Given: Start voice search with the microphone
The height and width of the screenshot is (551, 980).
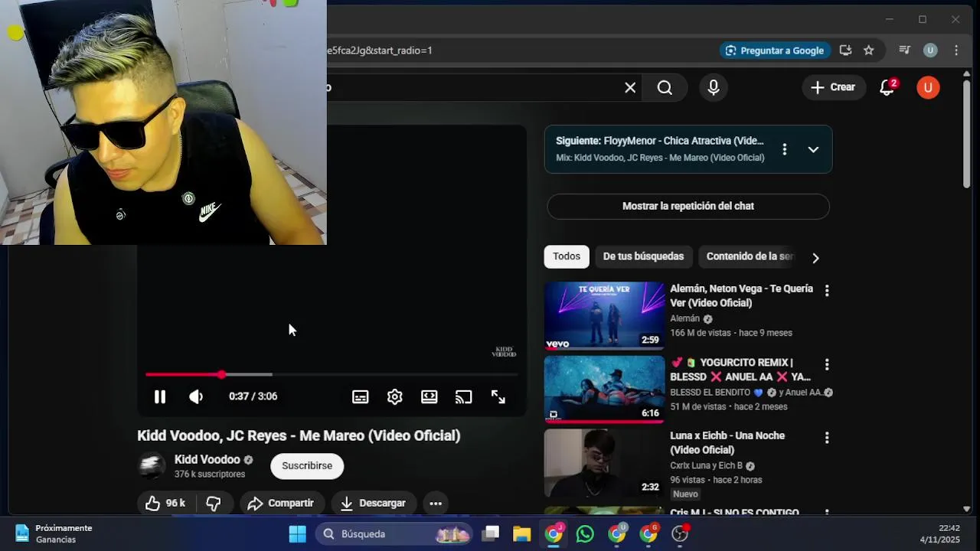Looking at the screenshot, I should (714, 87).
